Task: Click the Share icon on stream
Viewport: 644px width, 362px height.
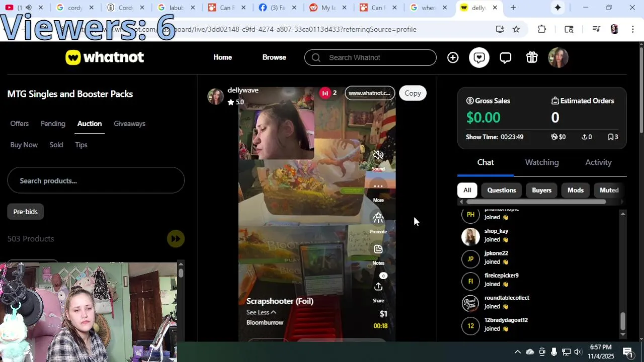Action: [378, 287]
